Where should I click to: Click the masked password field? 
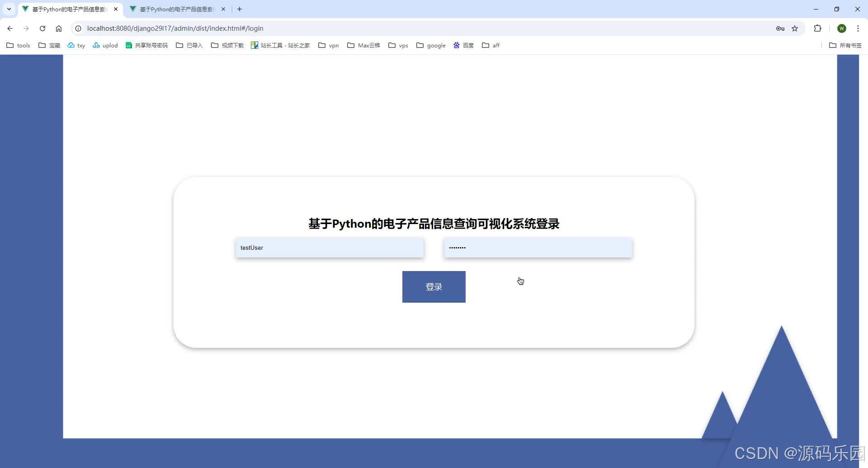[x=538, y=248]
